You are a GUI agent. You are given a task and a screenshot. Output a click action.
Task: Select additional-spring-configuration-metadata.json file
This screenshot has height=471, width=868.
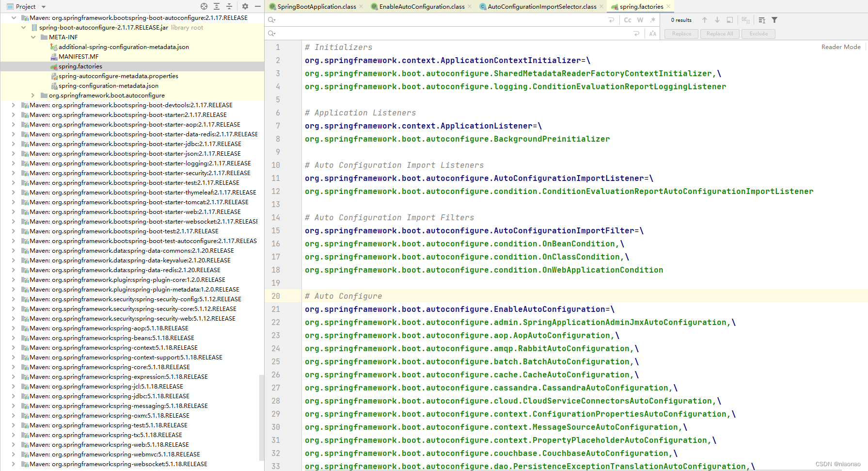point(124,47)
